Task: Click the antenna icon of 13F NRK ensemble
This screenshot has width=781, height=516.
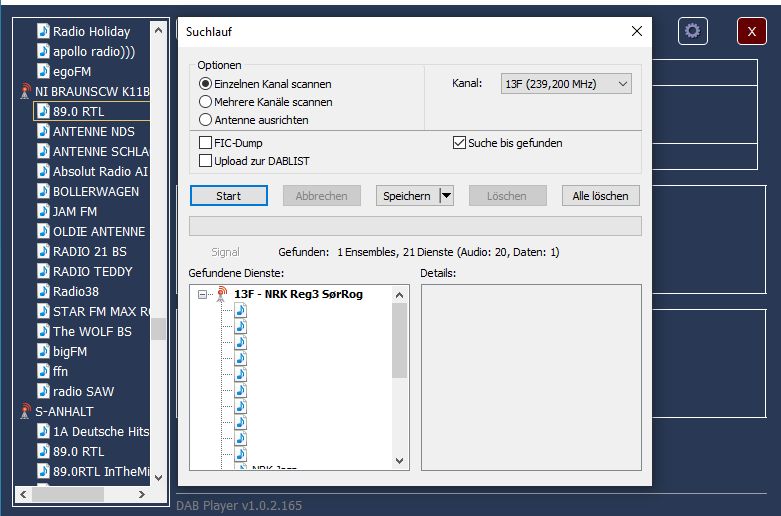Action: click(222, 294)
